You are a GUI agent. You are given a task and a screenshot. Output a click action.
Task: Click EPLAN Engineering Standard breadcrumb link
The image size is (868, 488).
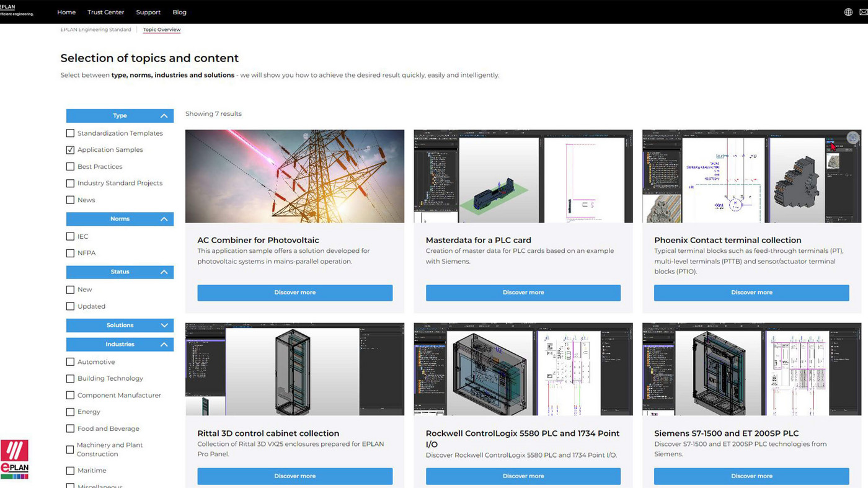click(95, 30)
